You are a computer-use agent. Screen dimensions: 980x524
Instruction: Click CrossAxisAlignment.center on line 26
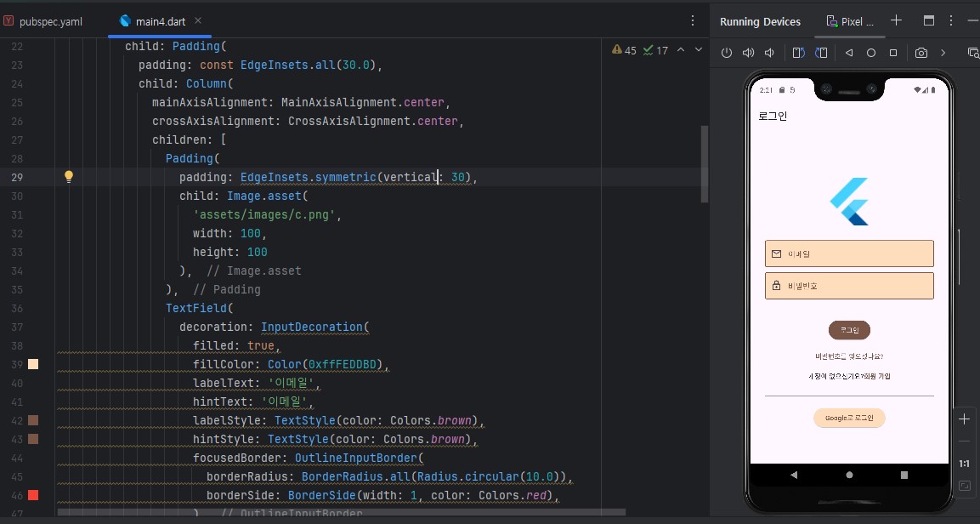[372, 121]
